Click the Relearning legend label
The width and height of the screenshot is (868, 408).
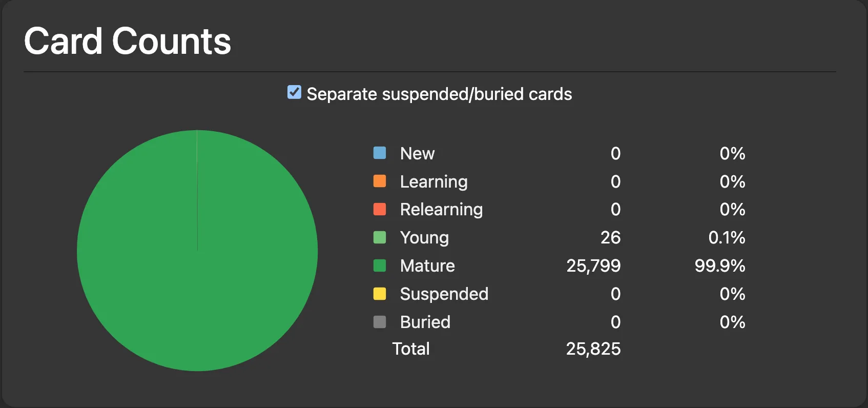pos(441,209)
